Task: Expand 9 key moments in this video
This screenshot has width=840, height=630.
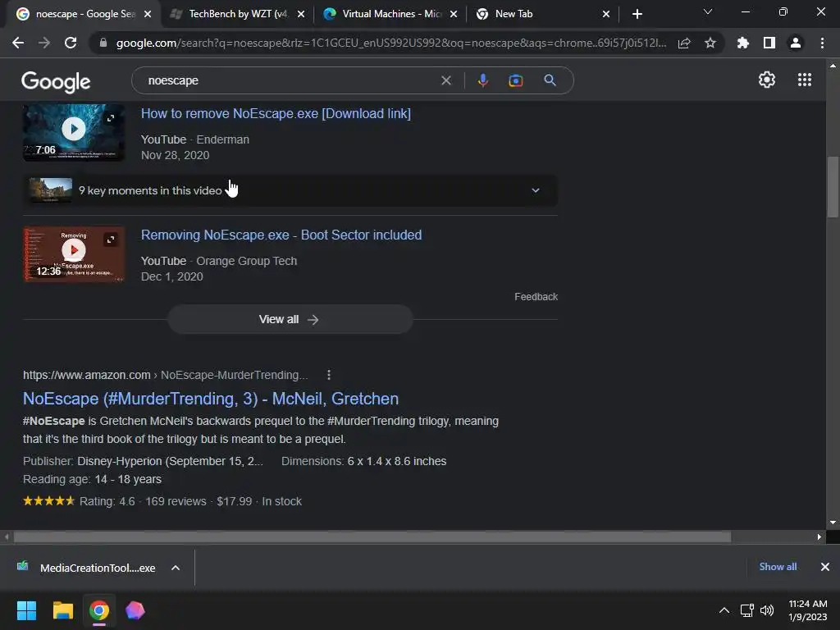Action: pos(290,190)
